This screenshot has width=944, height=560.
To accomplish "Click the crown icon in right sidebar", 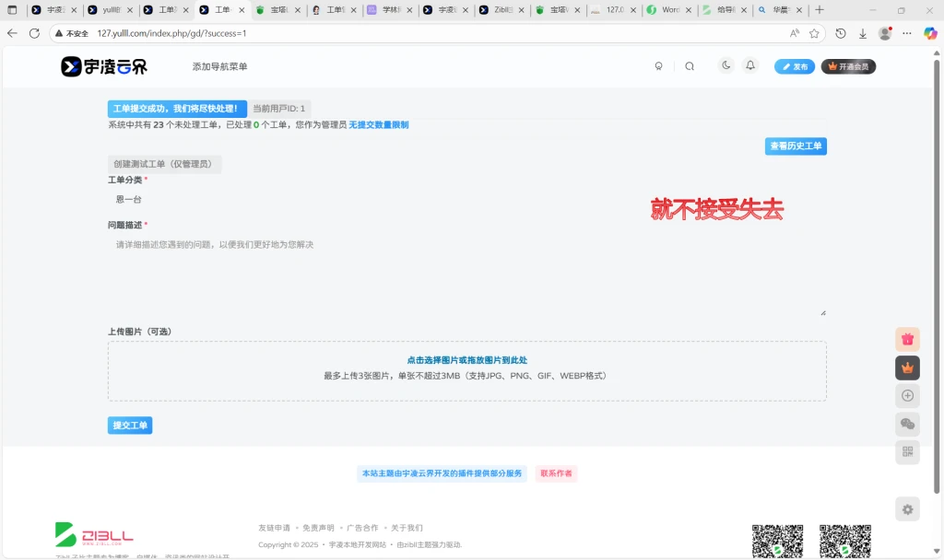I will tap(907, 367).
